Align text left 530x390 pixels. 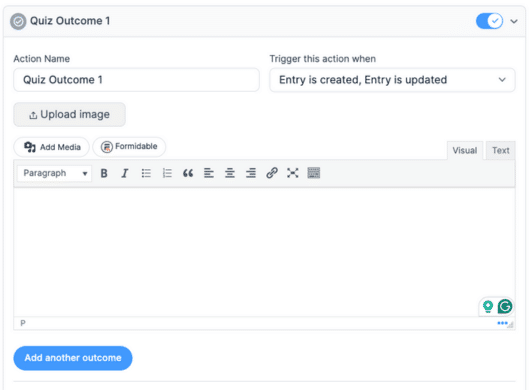[209, 173]
